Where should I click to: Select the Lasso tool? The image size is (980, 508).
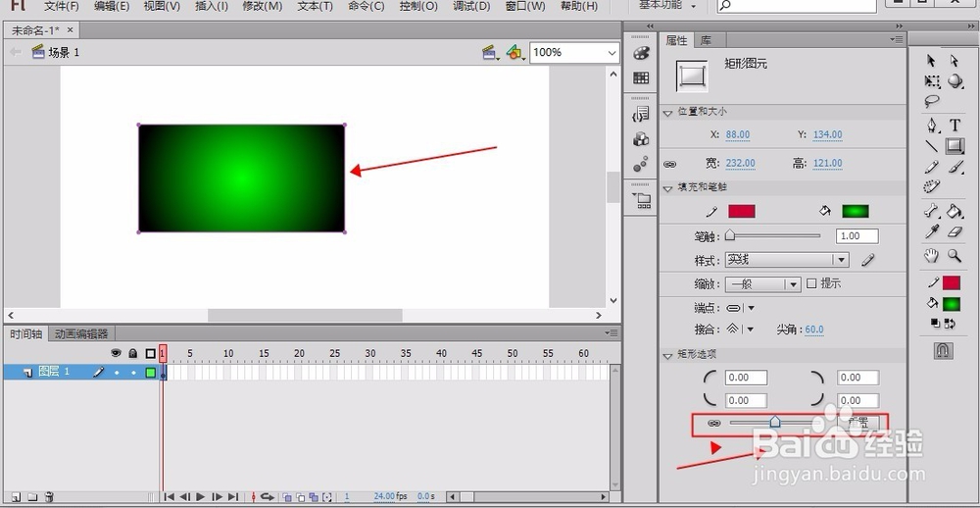click(x=932, y=101)
